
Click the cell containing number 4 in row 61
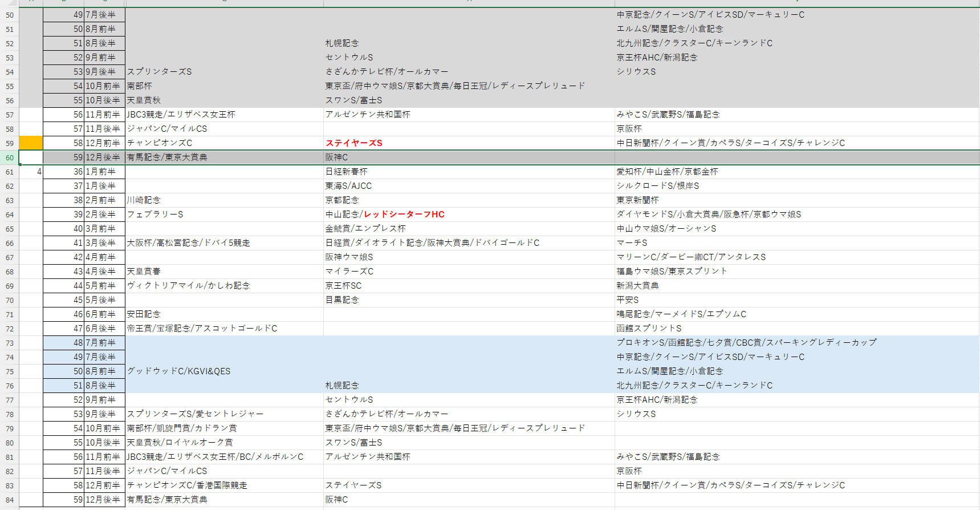(x=31, y=172)
